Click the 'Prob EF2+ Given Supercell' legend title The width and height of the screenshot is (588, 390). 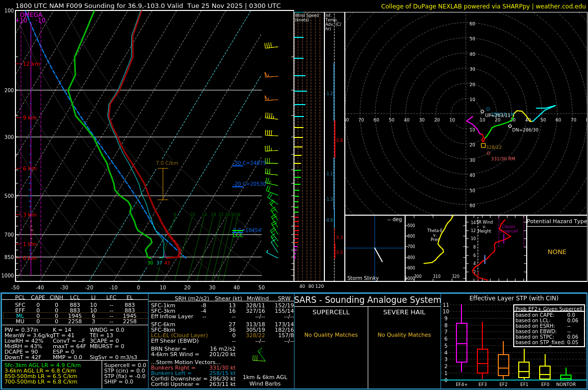coord(549,309)
